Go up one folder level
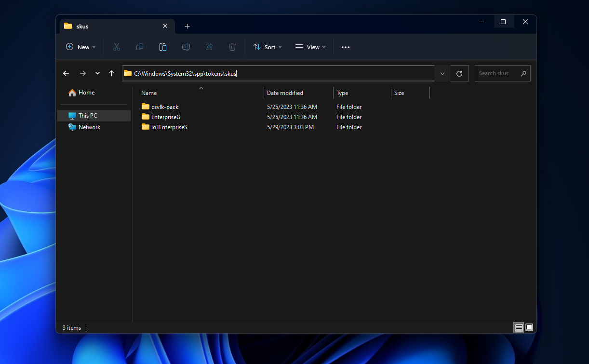This screenshot has height=364, width=589. pos(112,73)
